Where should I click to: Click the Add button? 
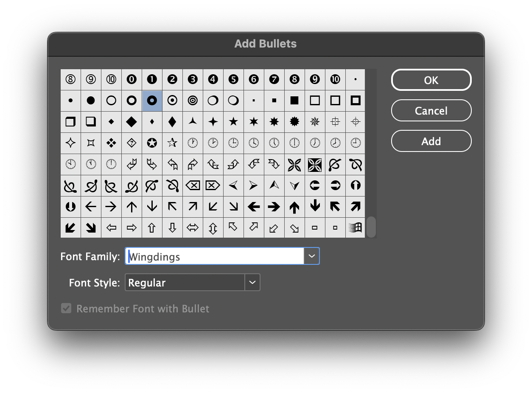(431, 141)
